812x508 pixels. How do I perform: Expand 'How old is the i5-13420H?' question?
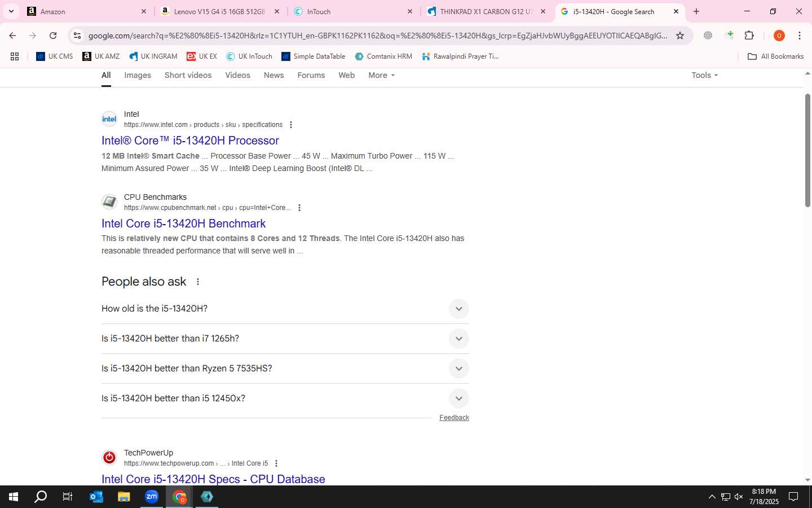[x=285, y=309]
